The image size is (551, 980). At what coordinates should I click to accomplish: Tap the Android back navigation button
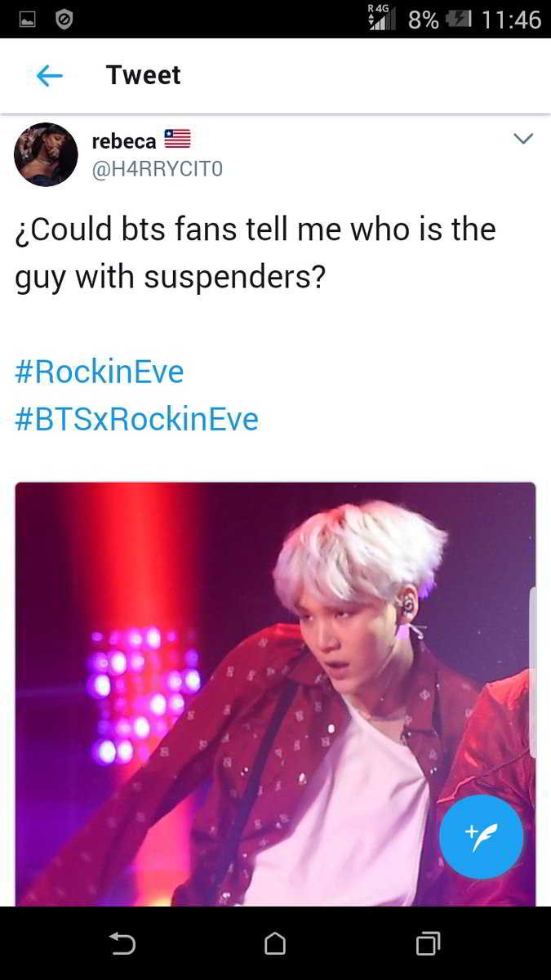[122, 944]
